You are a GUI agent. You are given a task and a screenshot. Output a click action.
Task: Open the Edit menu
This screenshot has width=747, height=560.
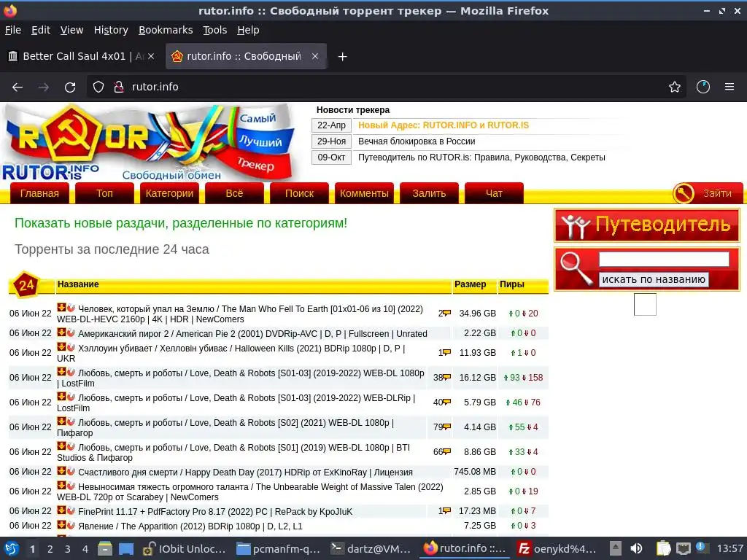tap(41, 30)
